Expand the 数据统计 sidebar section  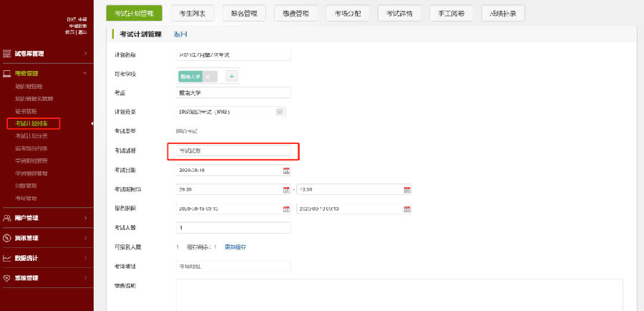click(47, 258)
